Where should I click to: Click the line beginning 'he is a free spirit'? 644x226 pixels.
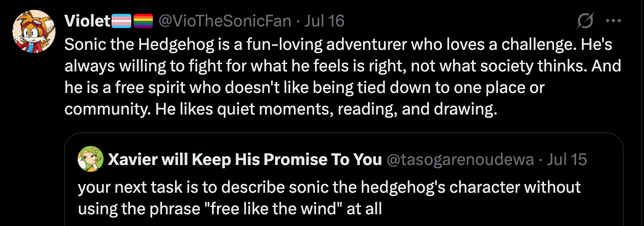pyautogui.click(x=304, y=88)
